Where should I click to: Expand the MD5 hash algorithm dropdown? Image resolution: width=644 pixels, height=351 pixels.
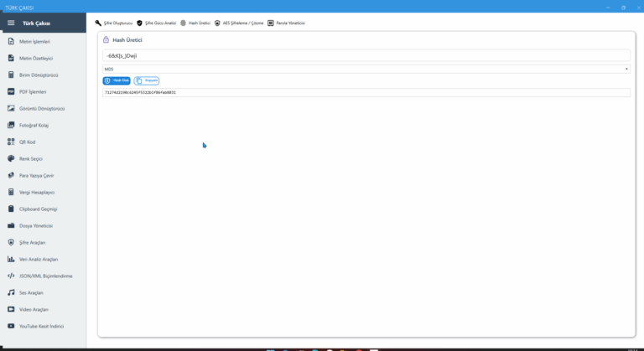366,69
